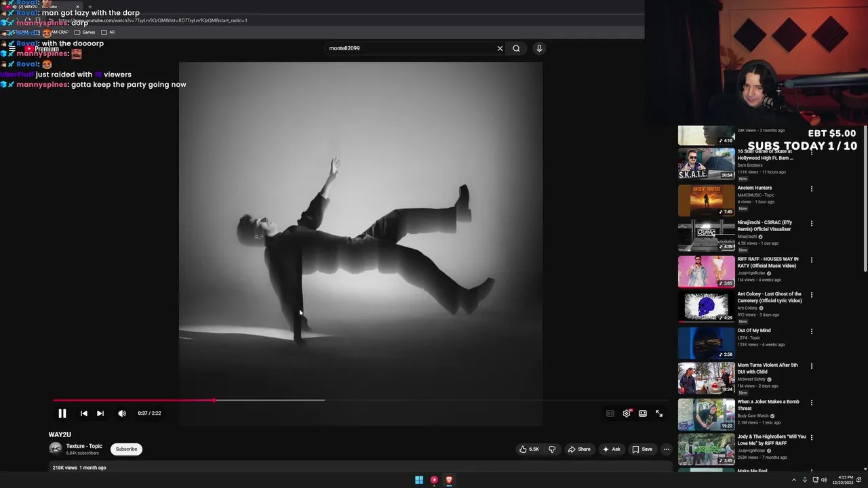868x488 pixels.
Task: Start voice search with microphone
Action: click(x=539, y=48)
